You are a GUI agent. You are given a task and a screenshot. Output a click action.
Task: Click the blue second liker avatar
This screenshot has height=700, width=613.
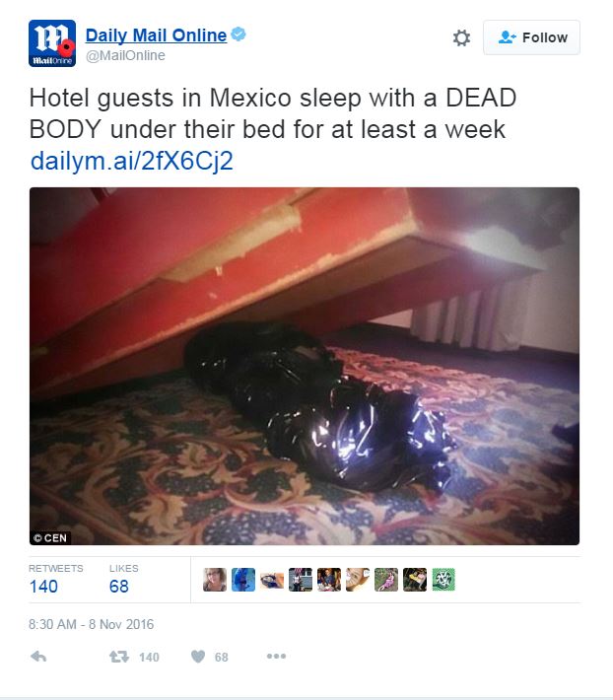coord(243,580)
